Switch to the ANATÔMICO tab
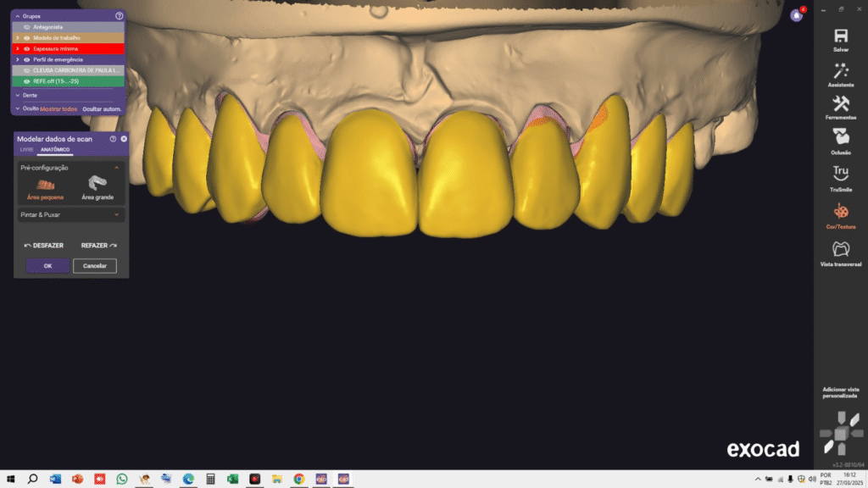Screen dimensions: 868x488 coord(55,149)
